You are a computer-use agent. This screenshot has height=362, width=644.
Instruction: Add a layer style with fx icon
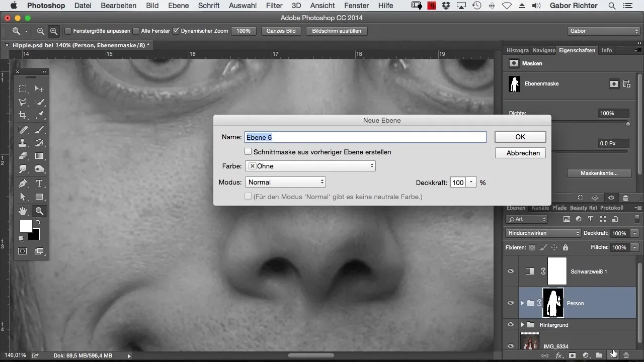559,355
